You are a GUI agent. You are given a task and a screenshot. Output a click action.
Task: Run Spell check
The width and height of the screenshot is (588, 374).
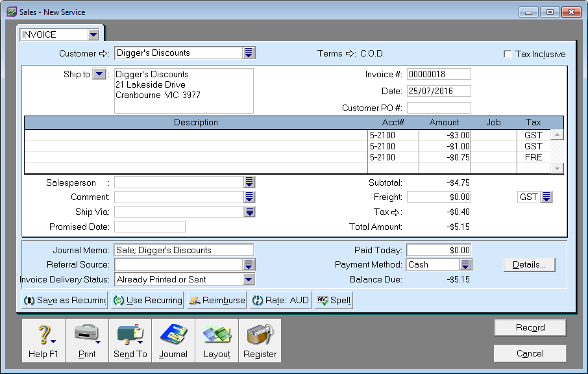(334, 301)
